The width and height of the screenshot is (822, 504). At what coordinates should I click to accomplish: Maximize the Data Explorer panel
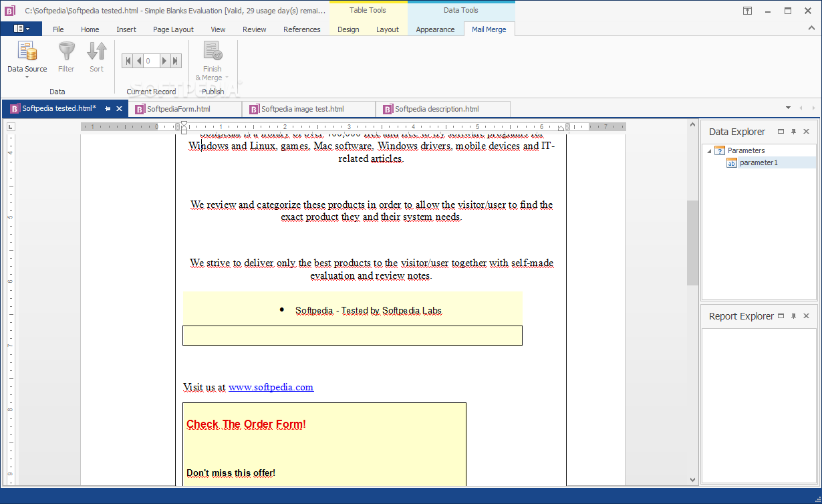(781, 132)
